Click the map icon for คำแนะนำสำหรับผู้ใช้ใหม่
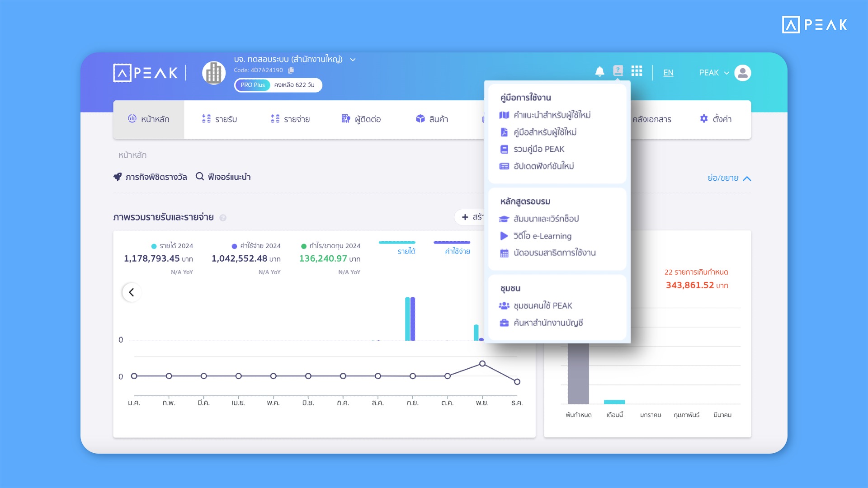This screenshot has width=868, height=488. (504, 115)
